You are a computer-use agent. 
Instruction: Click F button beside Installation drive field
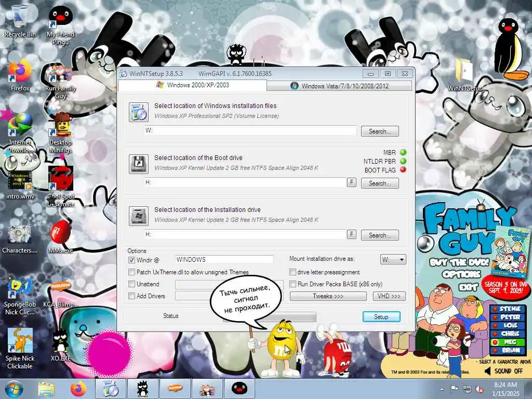coord(352,234)
